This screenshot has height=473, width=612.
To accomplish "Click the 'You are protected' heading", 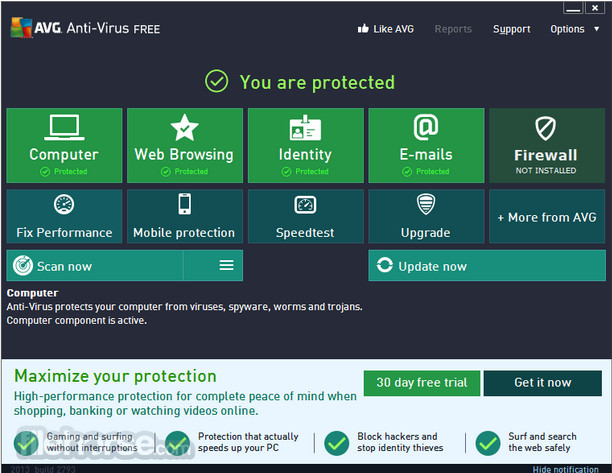I will [317, 82].
